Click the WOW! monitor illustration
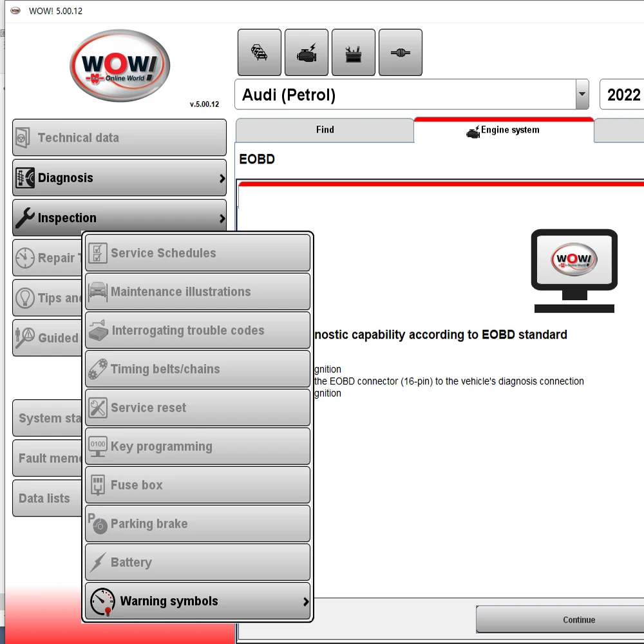 (574, 271)
